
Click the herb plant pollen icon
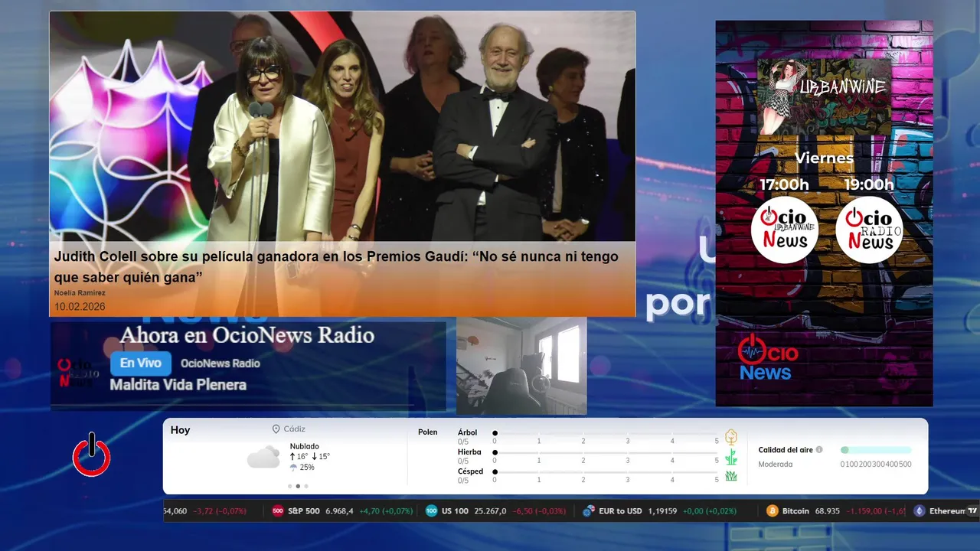(731, 457)
